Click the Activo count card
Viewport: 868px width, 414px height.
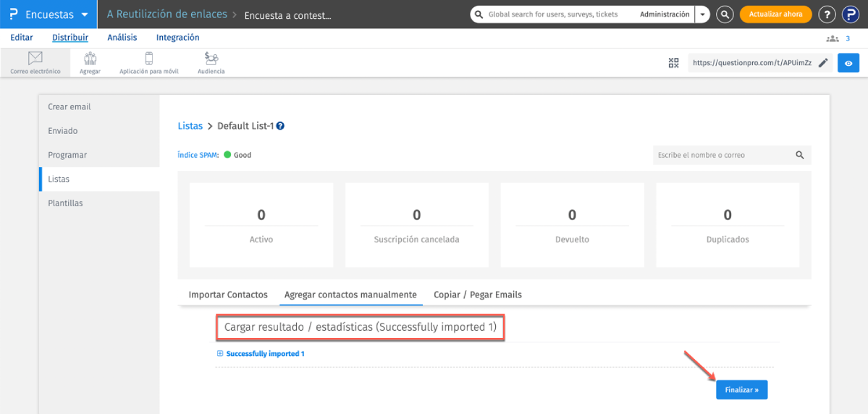[261, 225]
